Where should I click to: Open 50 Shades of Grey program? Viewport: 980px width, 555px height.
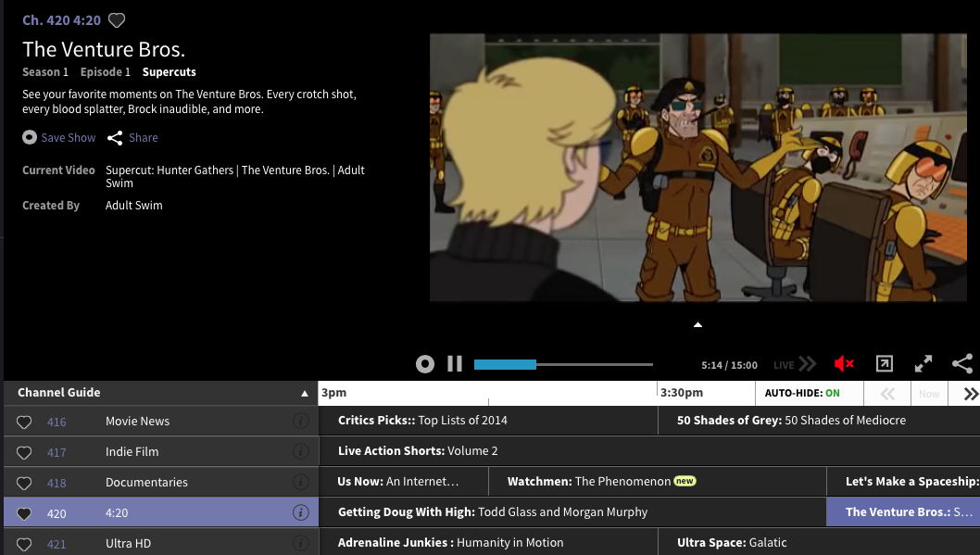(820, 421)
